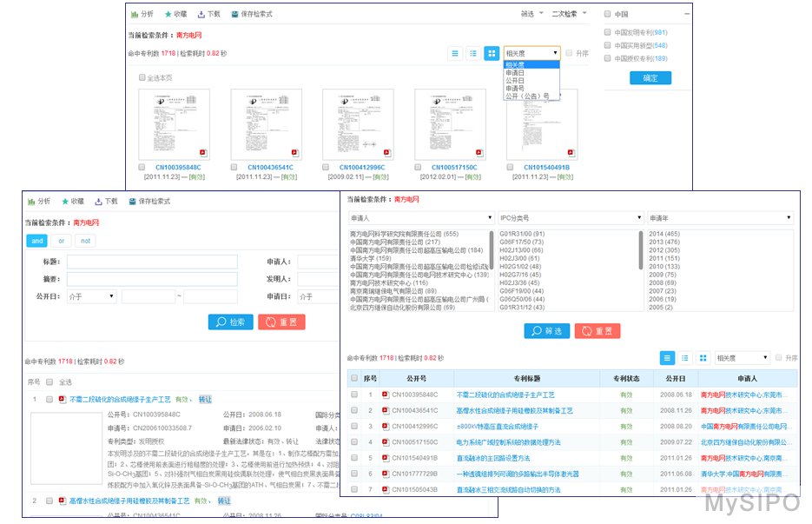Click into the 标题 input field
The height and width of the screenshot is (524, 812).
(152, 262)
